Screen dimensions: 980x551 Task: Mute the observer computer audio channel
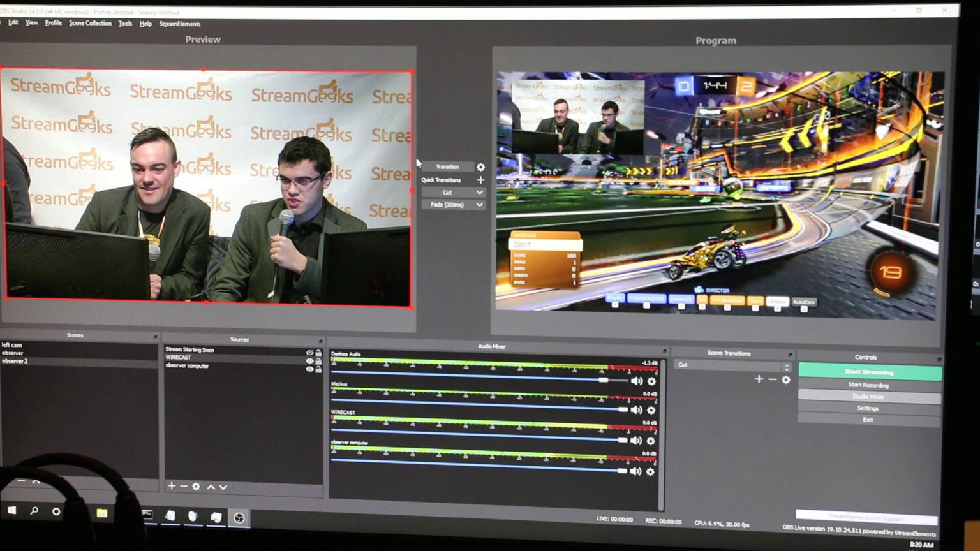(635, 471)
